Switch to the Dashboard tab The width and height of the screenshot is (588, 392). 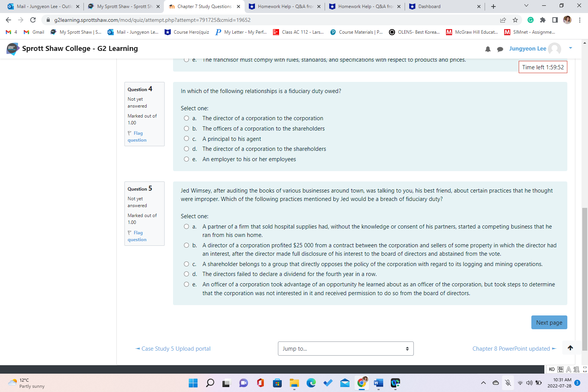(444, 7)
